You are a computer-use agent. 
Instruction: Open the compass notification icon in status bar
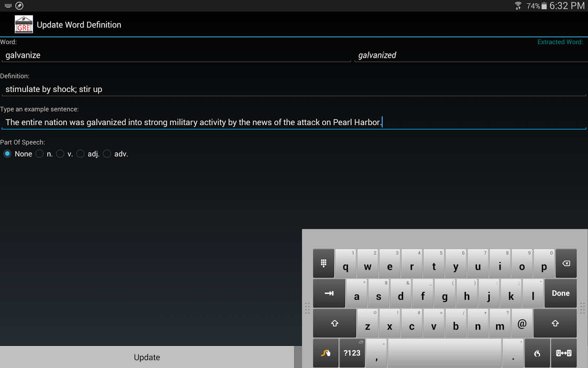(x=19, y=6)
